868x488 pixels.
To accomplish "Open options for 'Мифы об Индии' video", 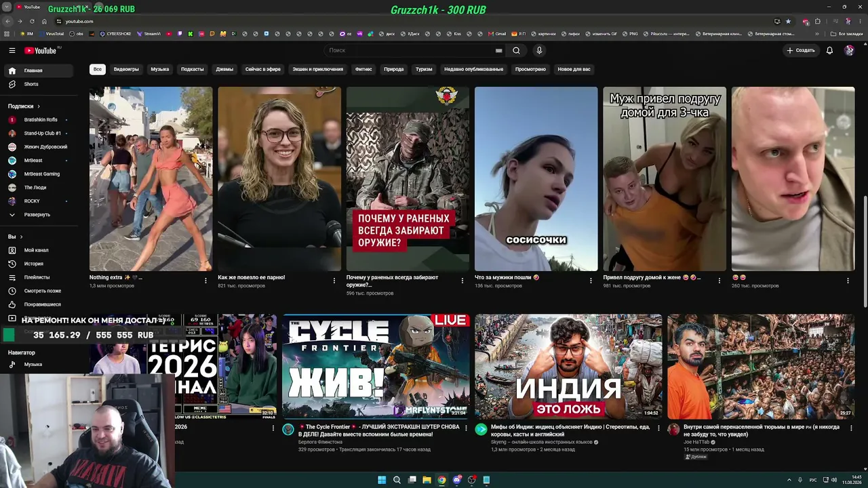I will [x=658, y=428].
